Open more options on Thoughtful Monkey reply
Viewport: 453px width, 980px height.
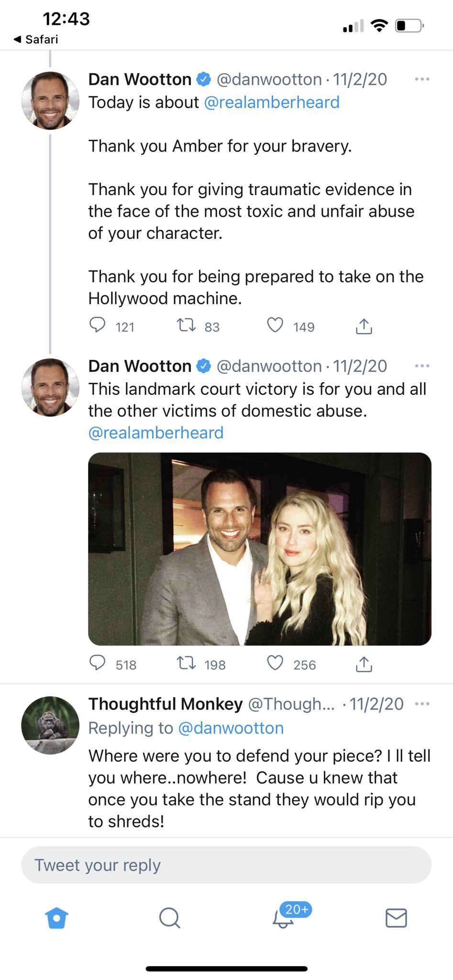tap(422, 704)
